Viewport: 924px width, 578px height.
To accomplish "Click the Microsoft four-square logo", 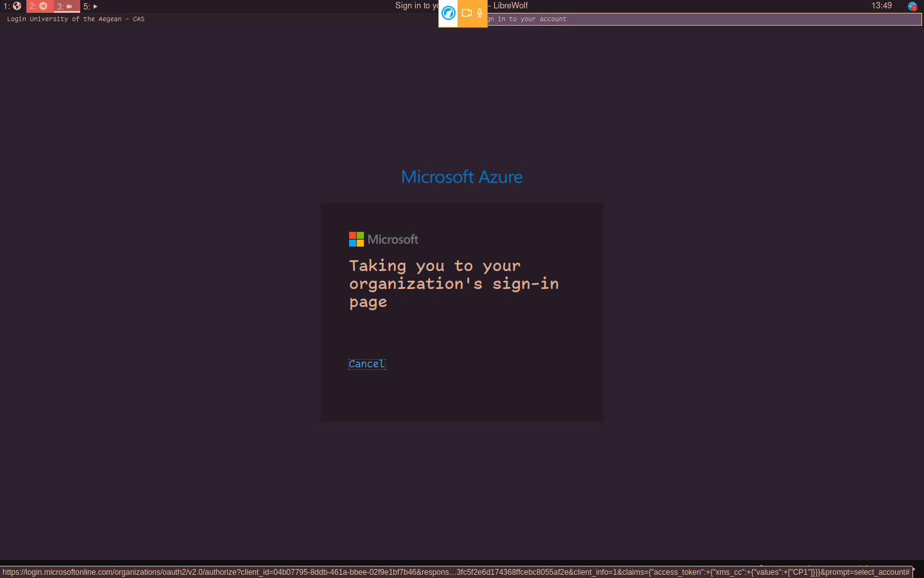I will click(355, 239).
